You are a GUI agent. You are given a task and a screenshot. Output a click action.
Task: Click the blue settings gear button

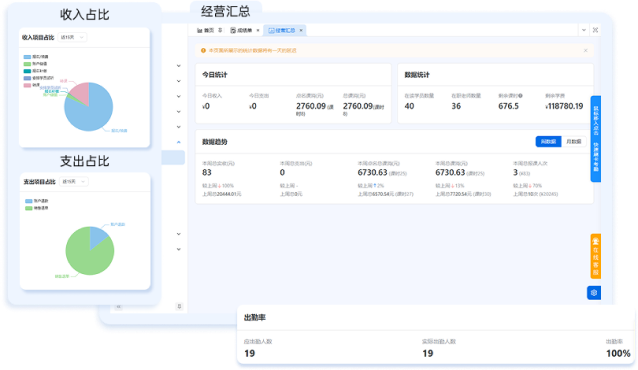pos(594,293)
